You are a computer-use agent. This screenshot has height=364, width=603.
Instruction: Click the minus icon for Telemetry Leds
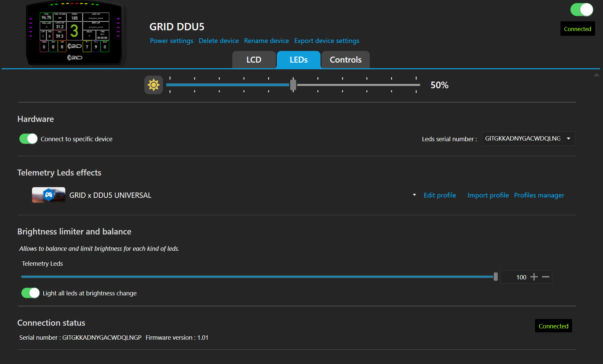[x=545, y=277]
